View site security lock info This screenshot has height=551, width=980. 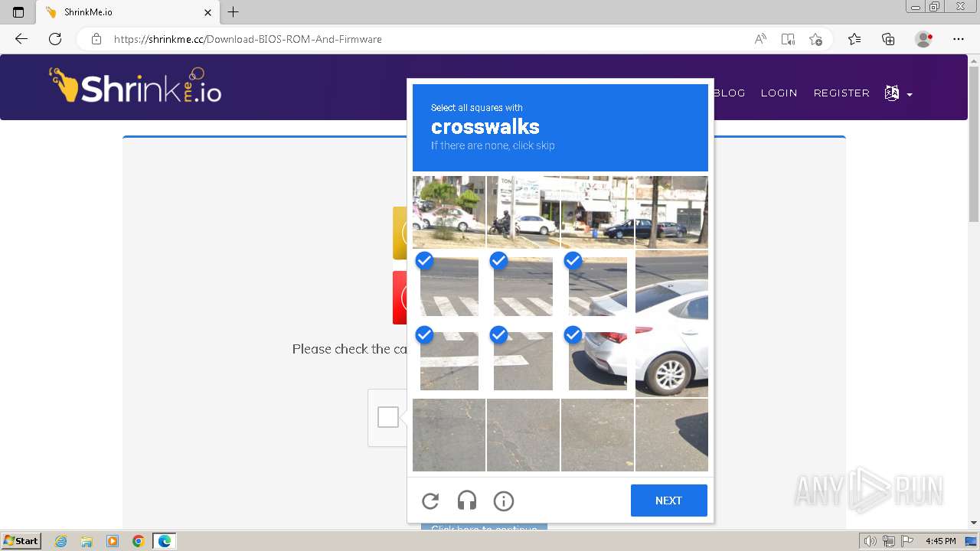[x=96, y=39]
